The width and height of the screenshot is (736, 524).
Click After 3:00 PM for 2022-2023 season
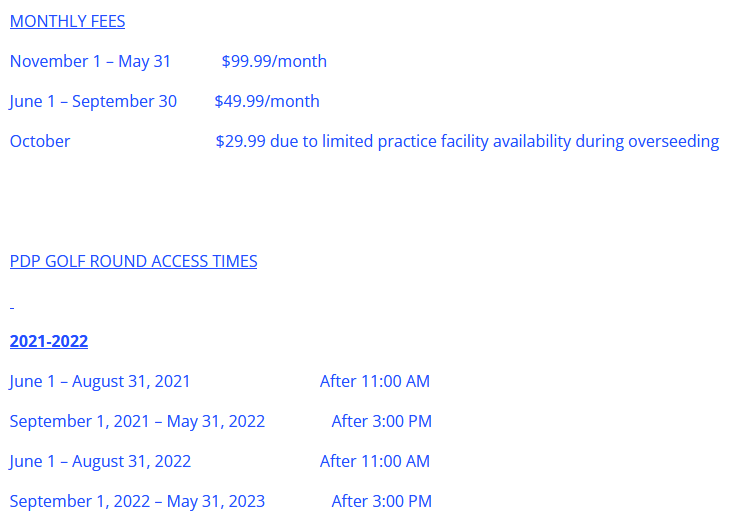pos(382,501)
